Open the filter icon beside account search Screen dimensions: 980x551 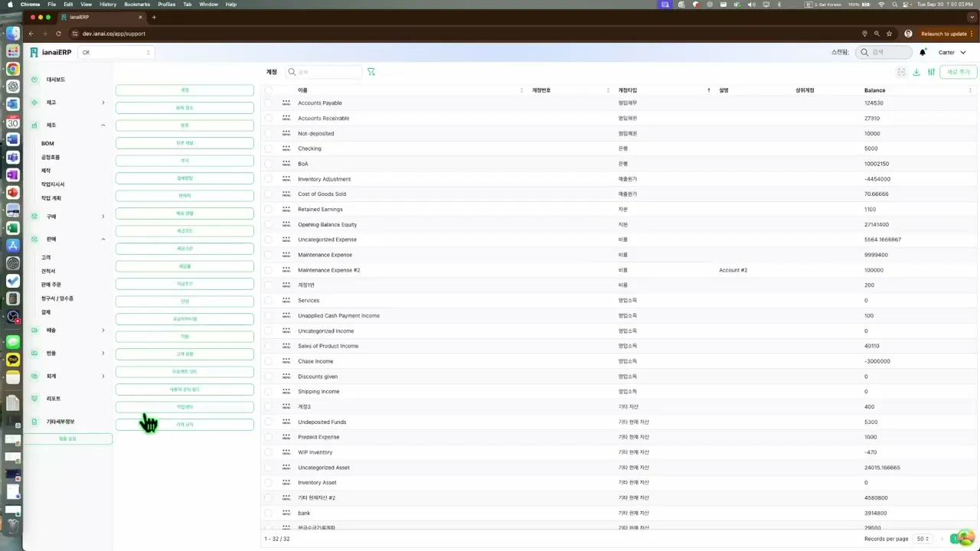pos(371,72)
